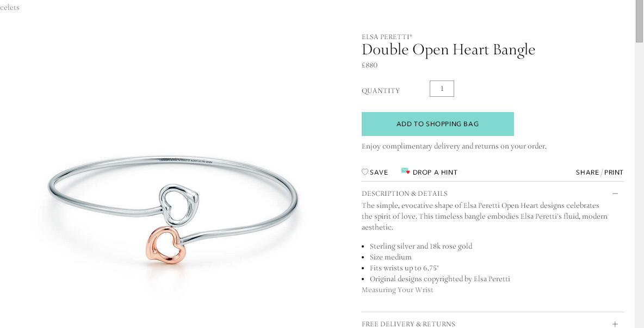Screen dimensions: 644x328
Task: Open the Bracelets breadcrumb link
Action: [9, 8]
